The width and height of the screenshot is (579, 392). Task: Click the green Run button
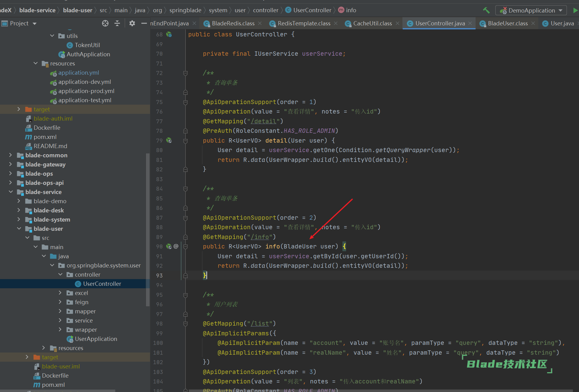tap(575, 10)
